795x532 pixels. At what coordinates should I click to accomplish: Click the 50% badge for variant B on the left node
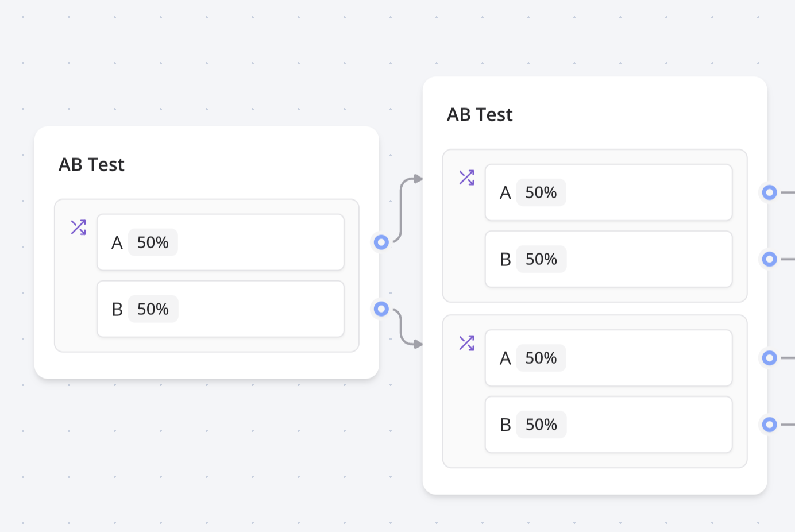[x=153, y=309]
